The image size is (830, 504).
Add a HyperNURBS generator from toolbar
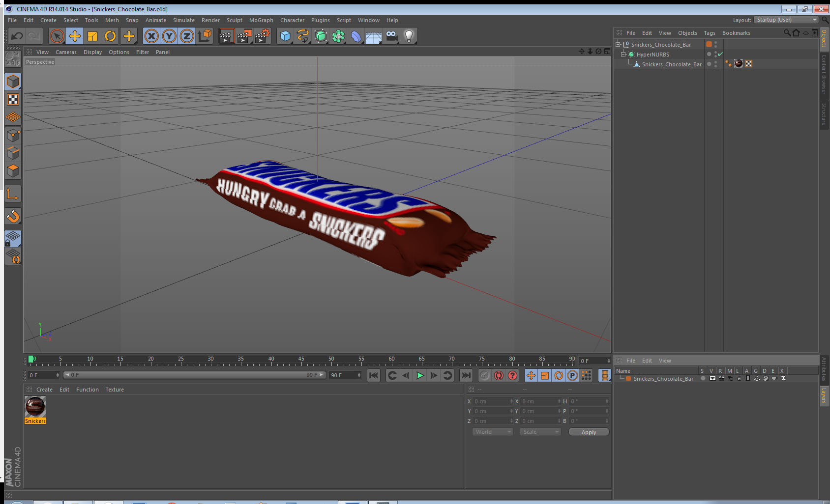tap(321, 36)
